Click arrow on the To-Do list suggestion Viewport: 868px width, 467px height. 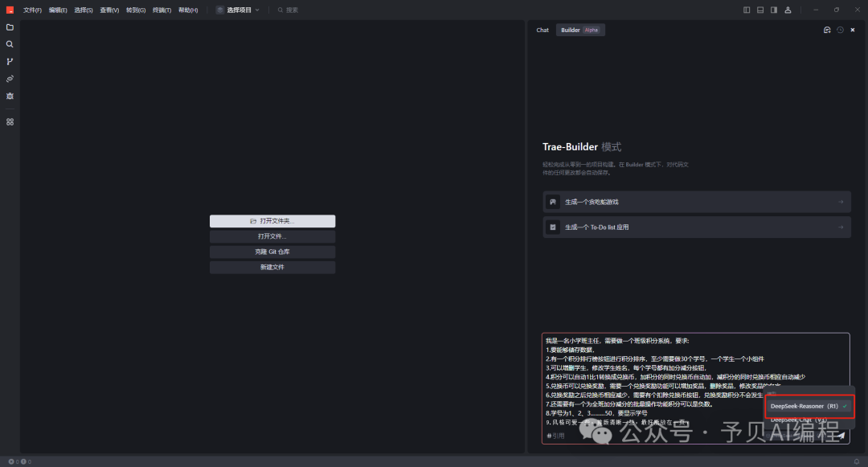click(841, 227)
